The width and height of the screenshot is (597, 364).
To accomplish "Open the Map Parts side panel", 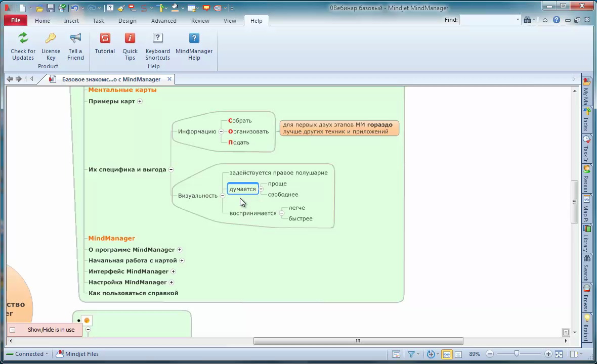I will pyautogui.click(x=586, y=208).
